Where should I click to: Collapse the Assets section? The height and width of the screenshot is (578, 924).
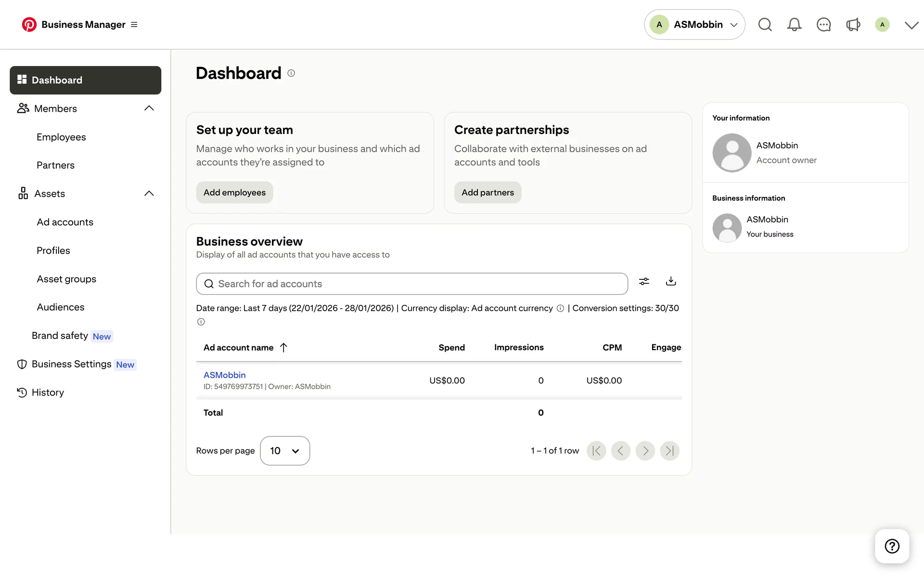click(149, 194)
